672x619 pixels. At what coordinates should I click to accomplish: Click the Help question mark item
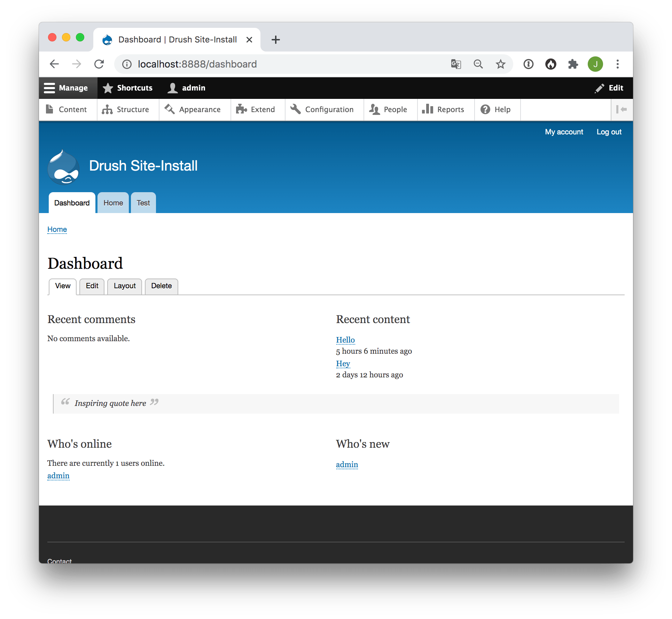click(x=495, y=110)
